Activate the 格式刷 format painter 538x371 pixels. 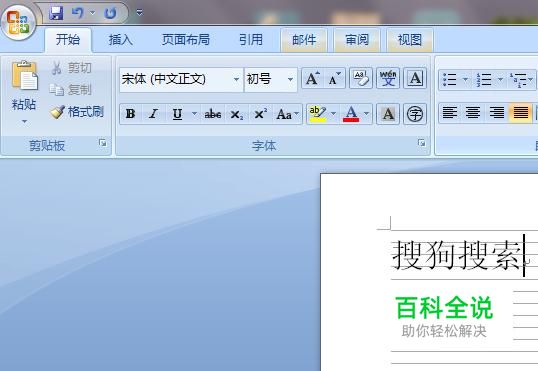coord(77,112)
